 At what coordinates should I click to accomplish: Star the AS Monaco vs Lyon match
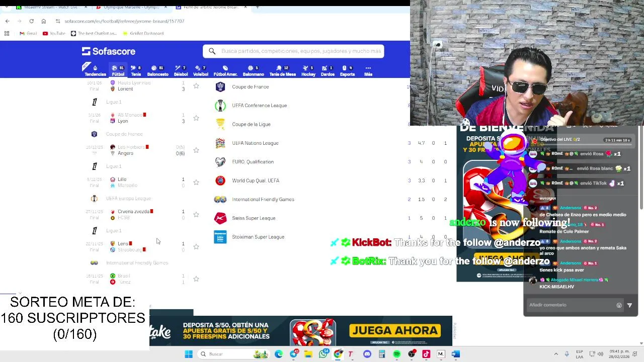196,118
